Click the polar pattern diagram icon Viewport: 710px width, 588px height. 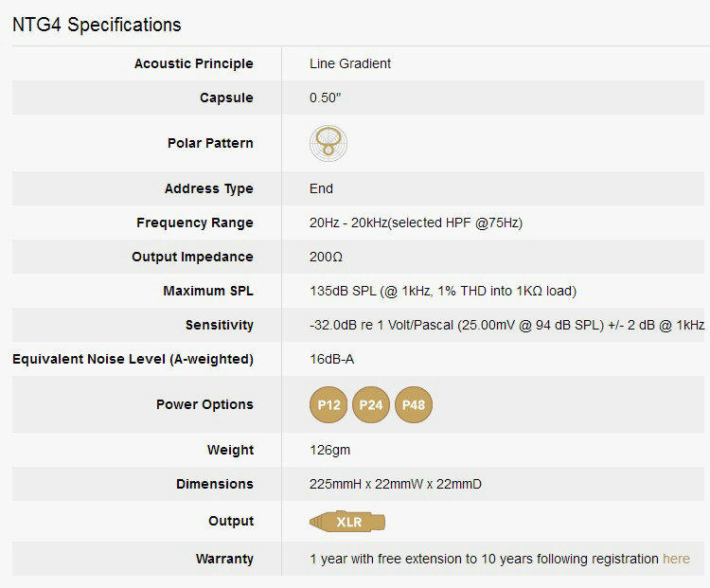point(328,143)
